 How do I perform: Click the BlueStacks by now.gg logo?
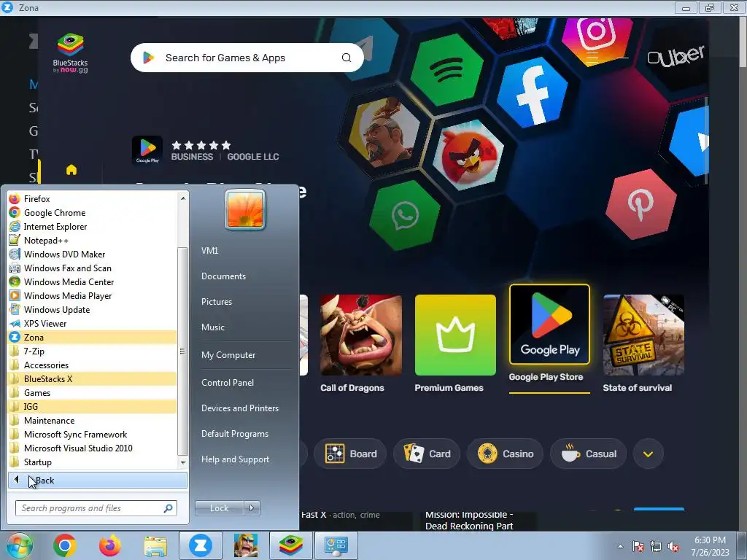pyautogui.click(x=71, y=52)
